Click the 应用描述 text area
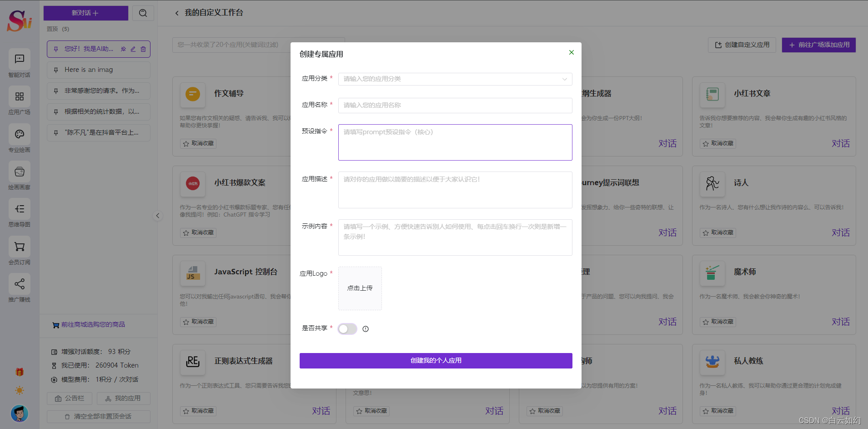The height and width of the screenshot is (429, 868). (x=455, y=190)
